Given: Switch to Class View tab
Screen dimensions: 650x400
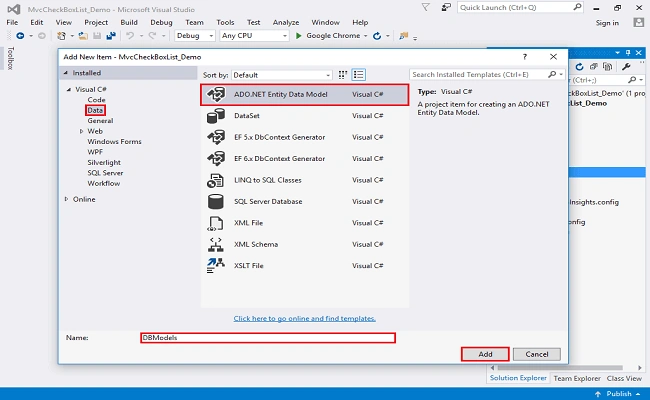Looking at the screenshot, I should (x=624, y=378).
